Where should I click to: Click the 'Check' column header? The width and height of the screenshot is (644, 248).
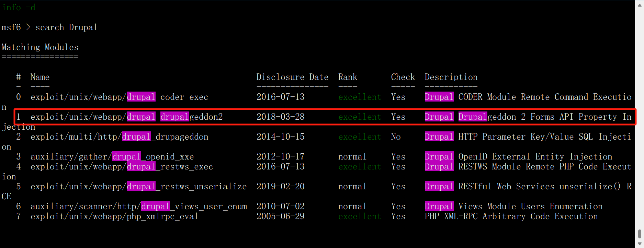[403, 77]
